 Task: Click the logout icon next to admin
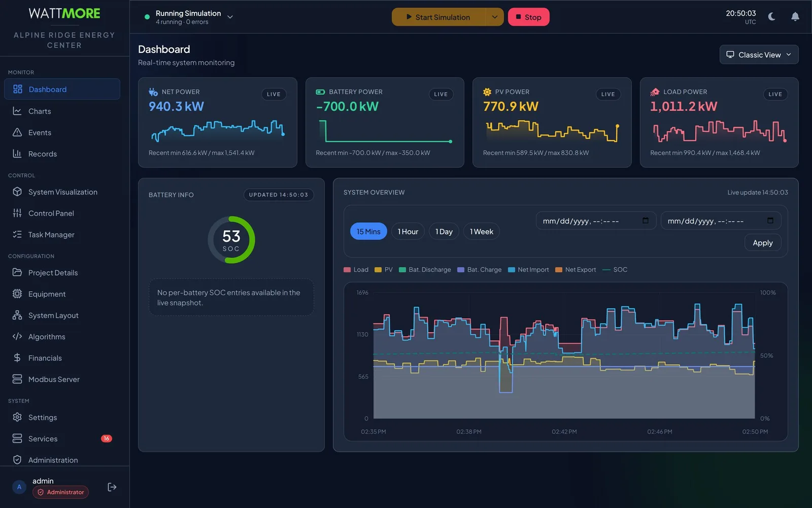click(x=112, y=487)
